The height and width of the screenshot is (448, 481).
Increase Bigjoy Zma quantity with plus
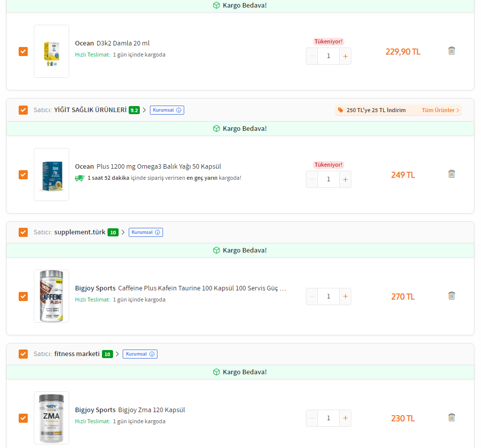pos(345,418)
